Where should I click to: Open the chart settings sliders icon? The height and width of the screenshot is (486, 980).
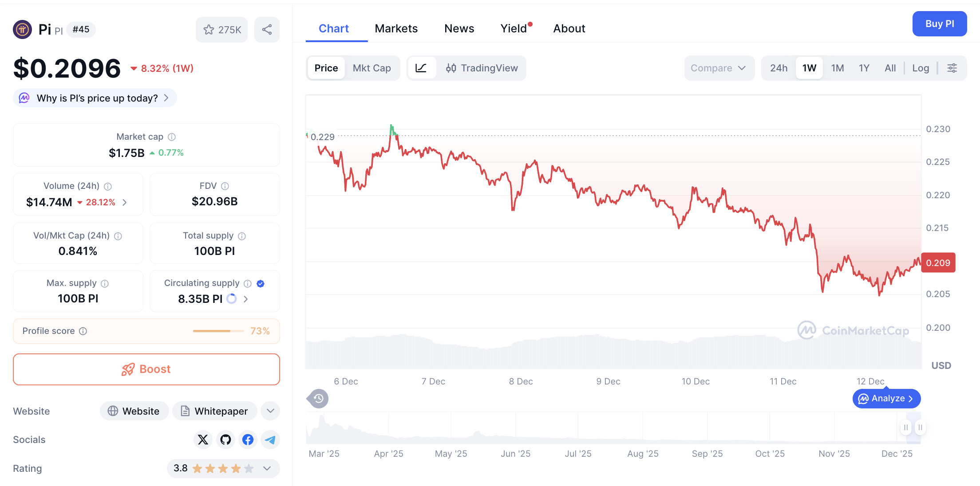click(x=952, y=68)
